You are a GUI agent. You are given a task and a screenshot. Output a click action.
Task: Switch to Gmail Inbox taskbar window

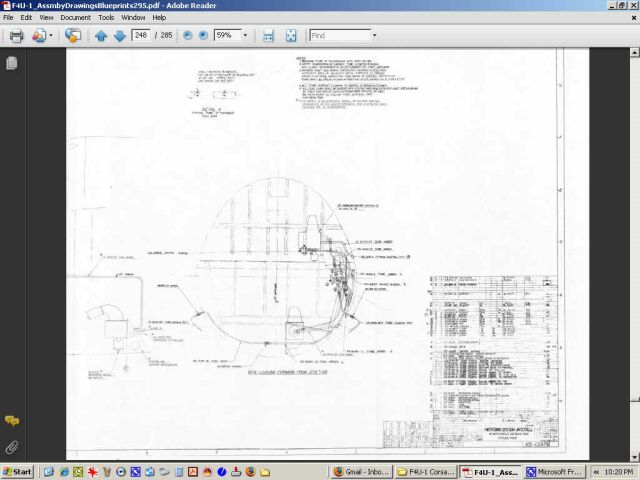362,472
